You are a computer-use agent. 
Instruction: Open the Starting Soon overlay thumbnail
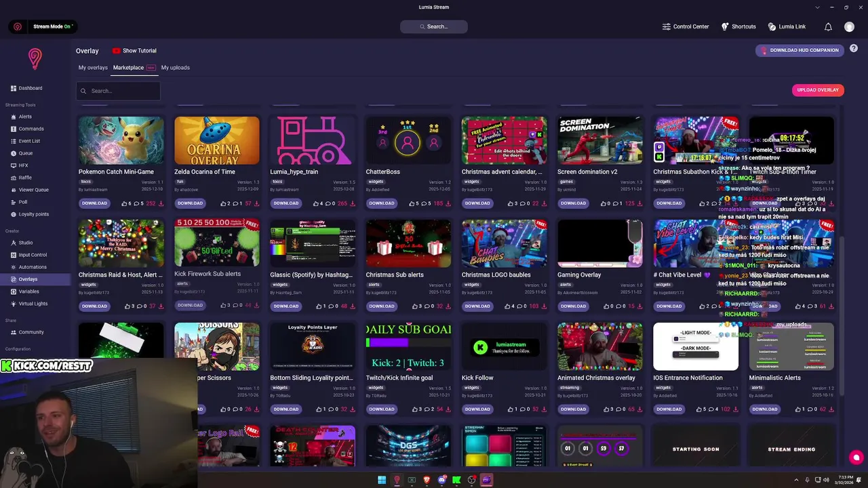pos(696,447)
